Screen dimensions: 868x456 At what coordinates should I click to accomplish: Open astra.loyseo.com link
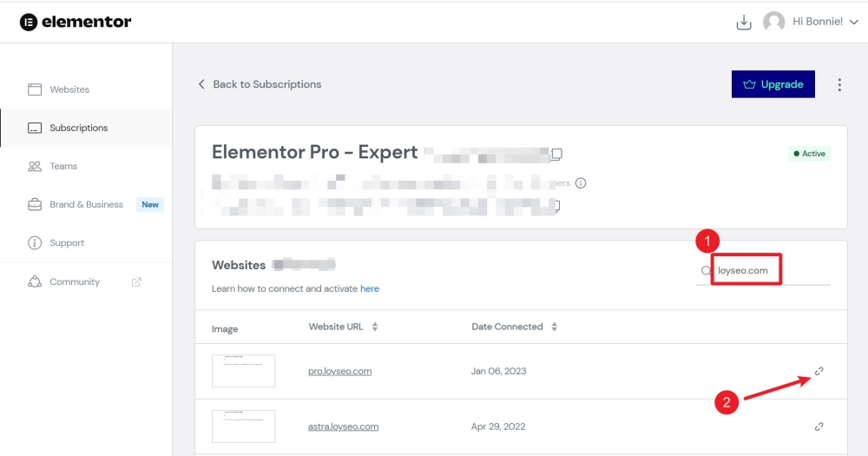pos(343,426)
